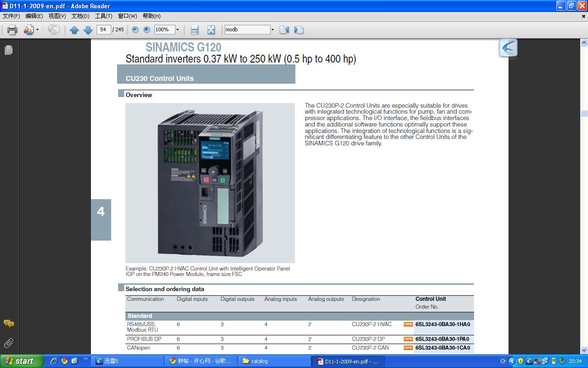
Task: Click the page number field showing 54
Action: coord(103,29)
